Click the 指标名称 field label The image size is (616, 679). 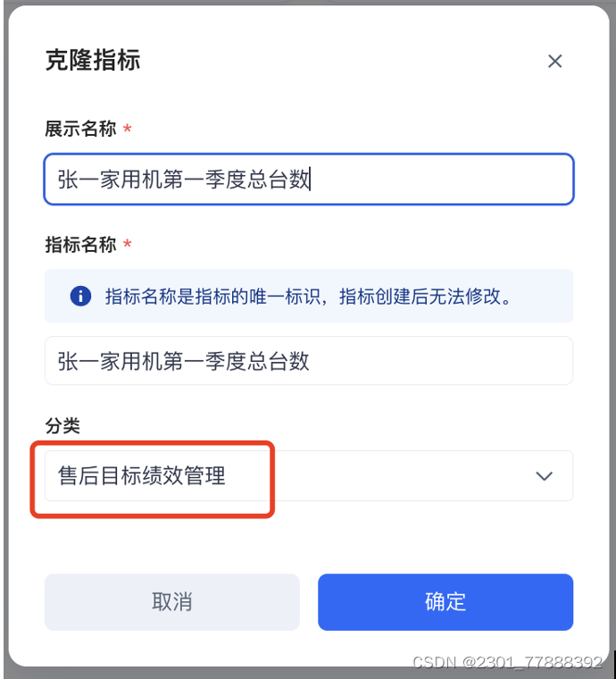pyautogui.click(x=80, y=245)
